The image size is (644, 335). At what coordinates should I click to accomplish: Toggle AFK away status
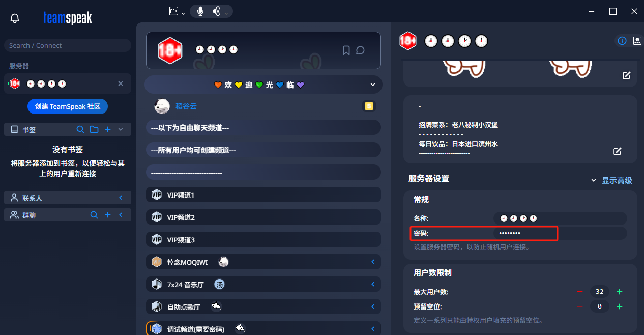pyautogui.click(x=174, y=11)
